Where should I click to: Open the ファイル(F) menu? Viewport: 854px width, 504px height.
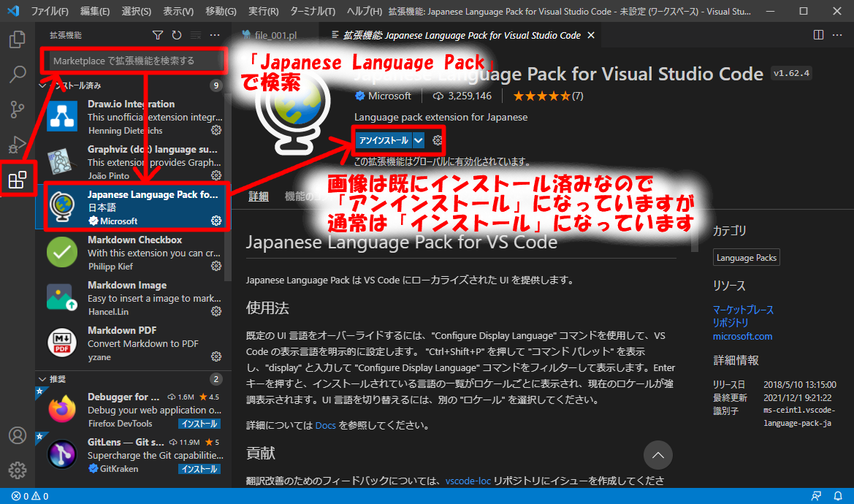coord(50,11)
